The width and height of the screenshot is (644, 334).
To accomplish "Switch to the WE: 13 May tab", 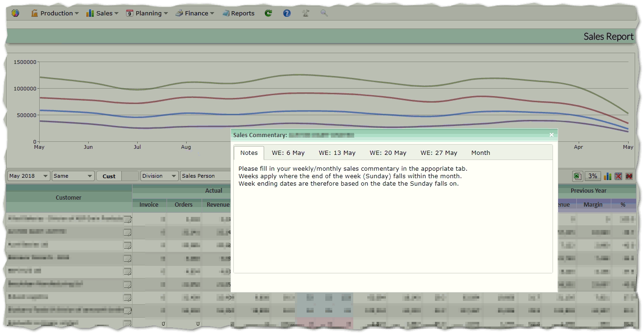I will coord(337,153).
